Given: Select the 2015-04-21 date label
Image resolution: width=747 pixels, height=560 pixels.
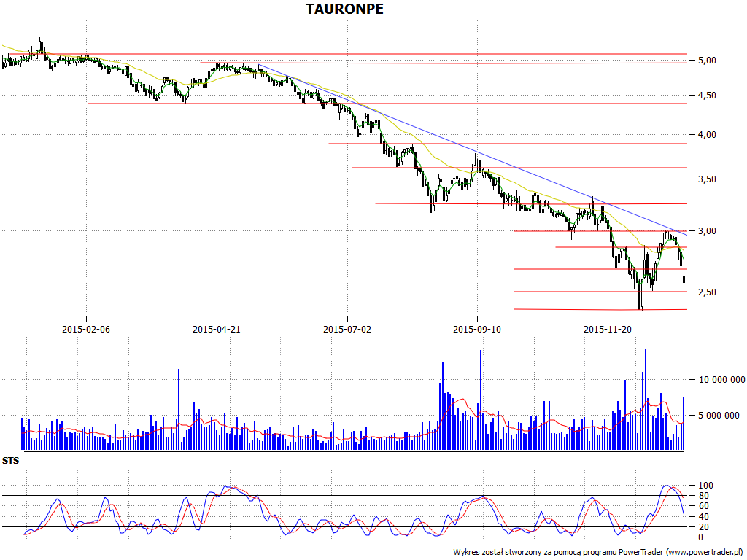Looking at the screenshot, I should point(217,329).
